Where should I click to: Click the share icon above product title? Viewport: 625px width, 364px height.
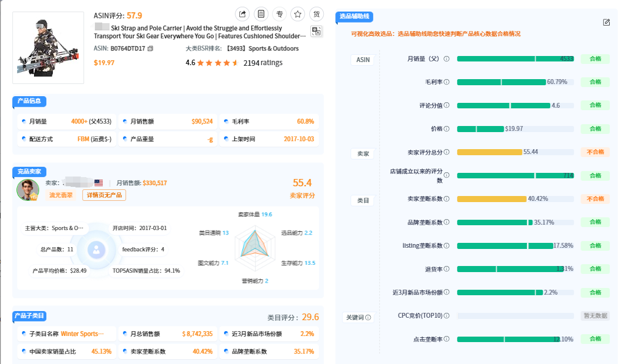[x=242, y=14]
